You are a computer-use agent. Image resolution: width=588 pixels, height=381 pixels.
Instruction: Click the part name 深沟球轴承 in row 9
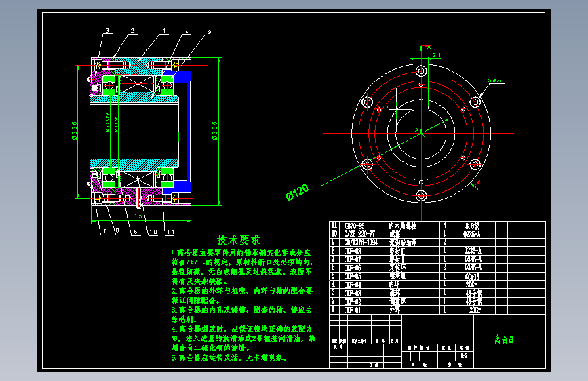coord(403,243)
